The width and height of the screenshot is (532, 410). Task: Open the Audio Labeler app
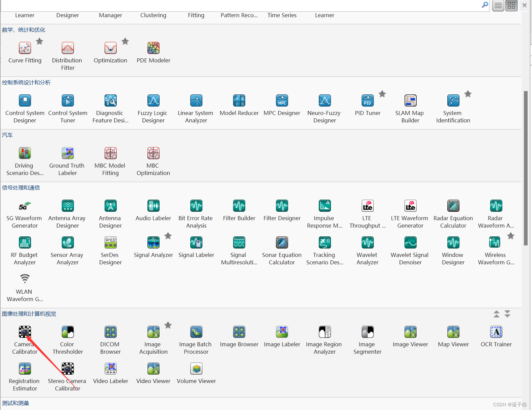point(153,206)
